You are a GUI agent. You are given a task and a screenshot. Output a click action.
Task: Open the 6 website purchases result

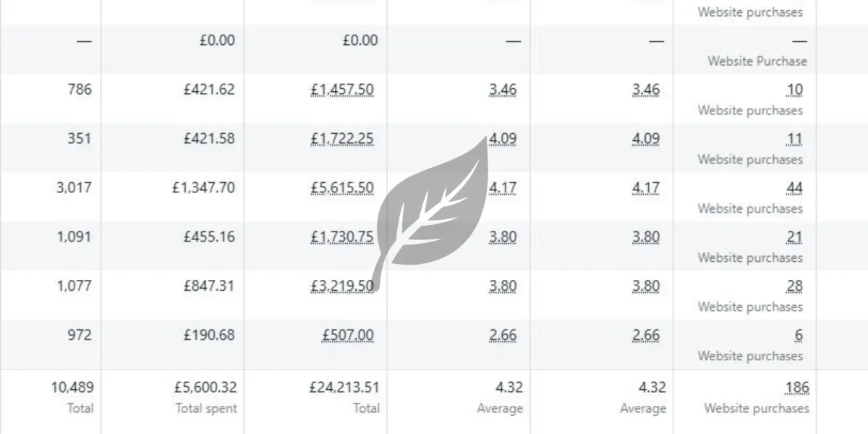pos(799,336)
